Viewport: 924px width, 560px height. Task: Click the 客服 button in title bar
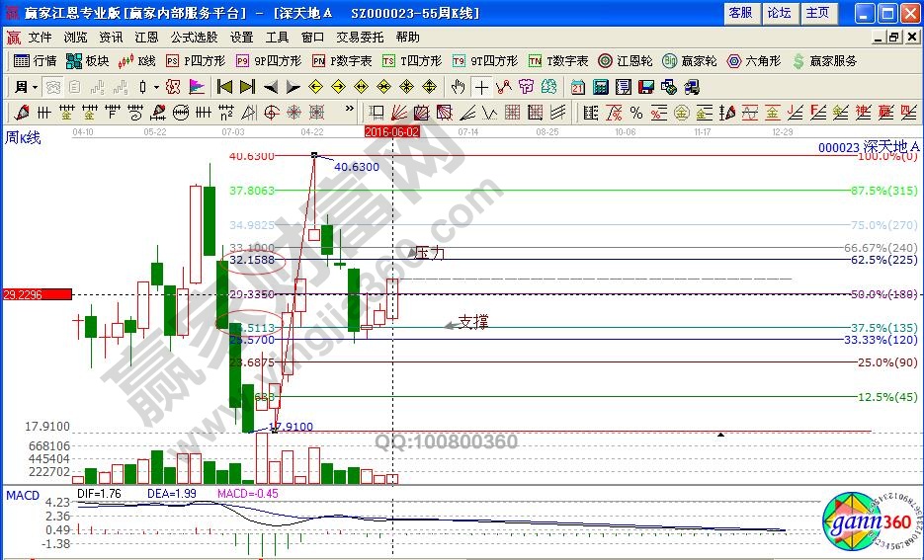click(x=740, y=13)
